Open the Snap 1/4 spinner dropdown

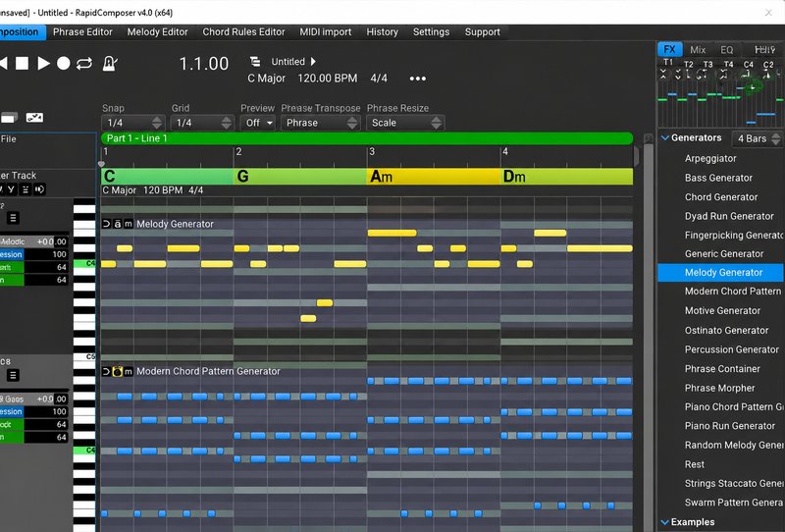coord(133,123)
